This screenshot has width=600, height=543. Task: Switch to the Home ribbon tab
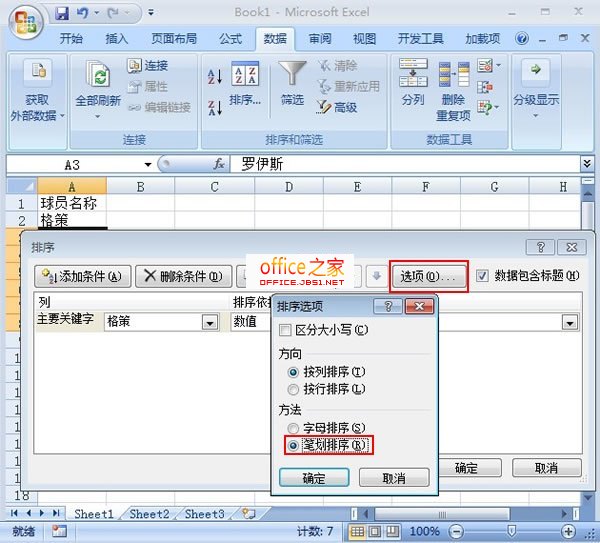tap(71, 39)
